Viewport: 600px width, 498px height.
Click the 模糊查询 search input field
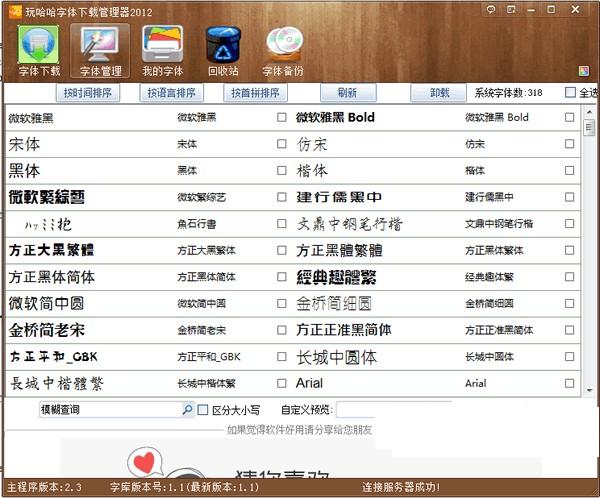click(110, 410)
